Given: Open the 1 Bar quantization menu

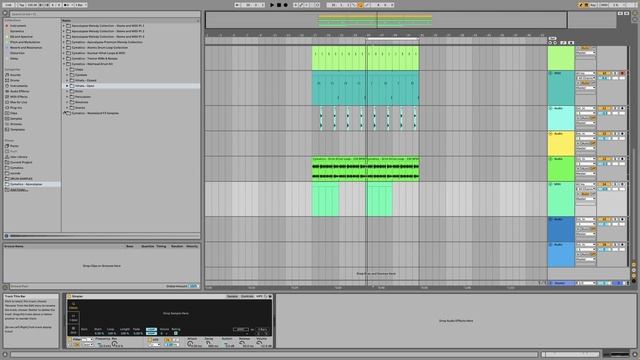Looking at the screenshot, I should (81, 5).
